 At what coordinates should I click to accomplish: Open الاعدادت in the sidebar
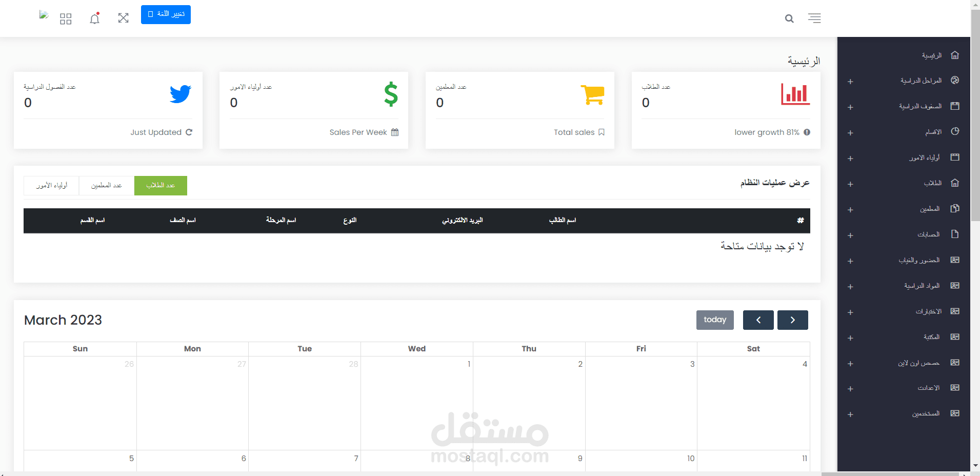tap(929, 388)
